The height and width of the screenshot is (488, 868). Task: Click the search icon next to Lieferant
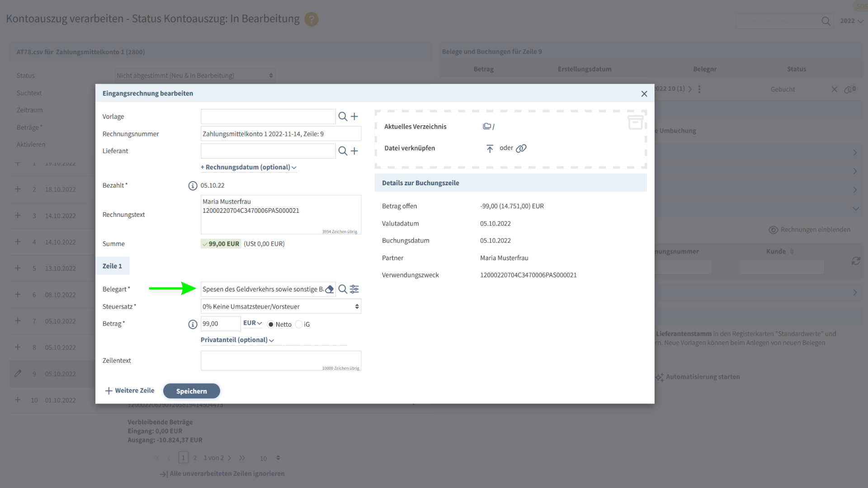coord(343,151)
